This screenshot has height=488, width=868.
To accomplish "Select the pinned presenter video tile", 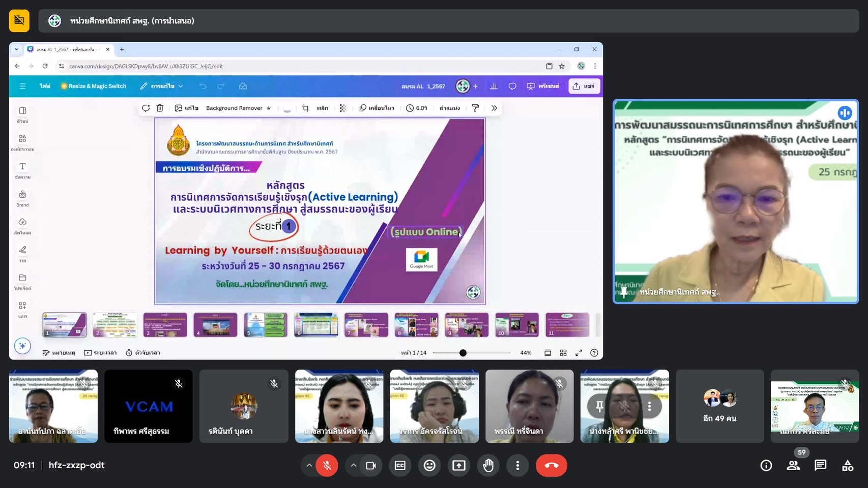I will [x=736, y=201].
